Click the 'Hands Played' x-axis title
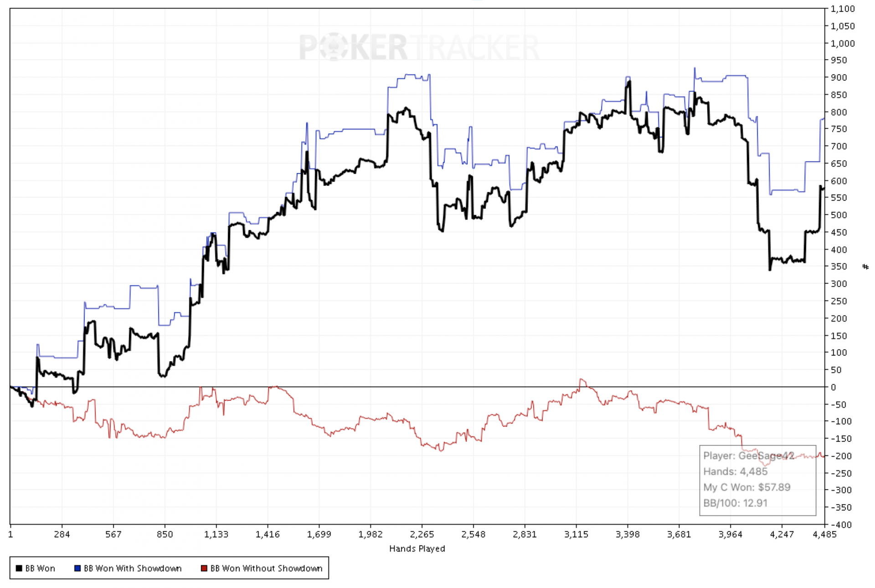Viewport: 875px width, 588px height. point(417,549)
